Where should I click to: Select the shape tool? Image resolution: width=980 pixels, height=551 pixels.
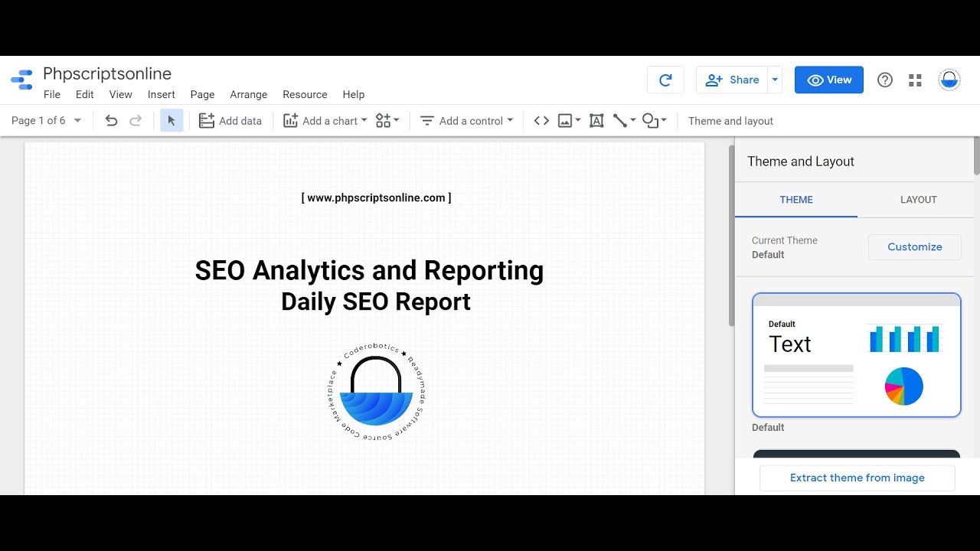(654, 120)
